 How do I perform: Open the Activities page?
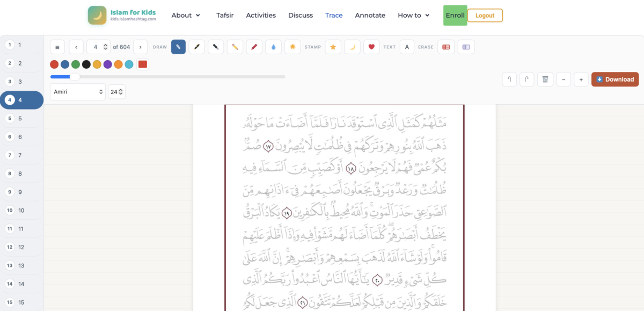tap(261, 15)
